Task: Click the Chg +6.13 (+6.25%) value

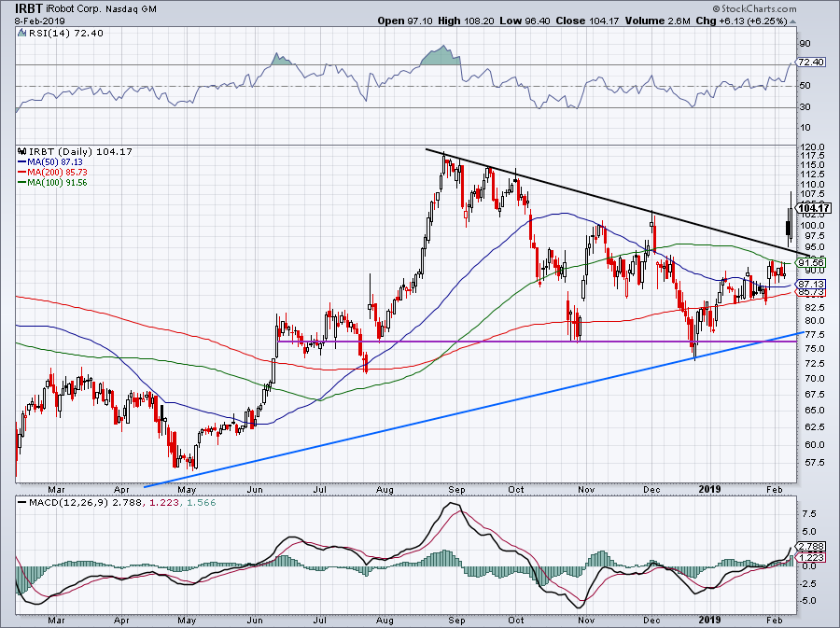Action: coord(741,21)
